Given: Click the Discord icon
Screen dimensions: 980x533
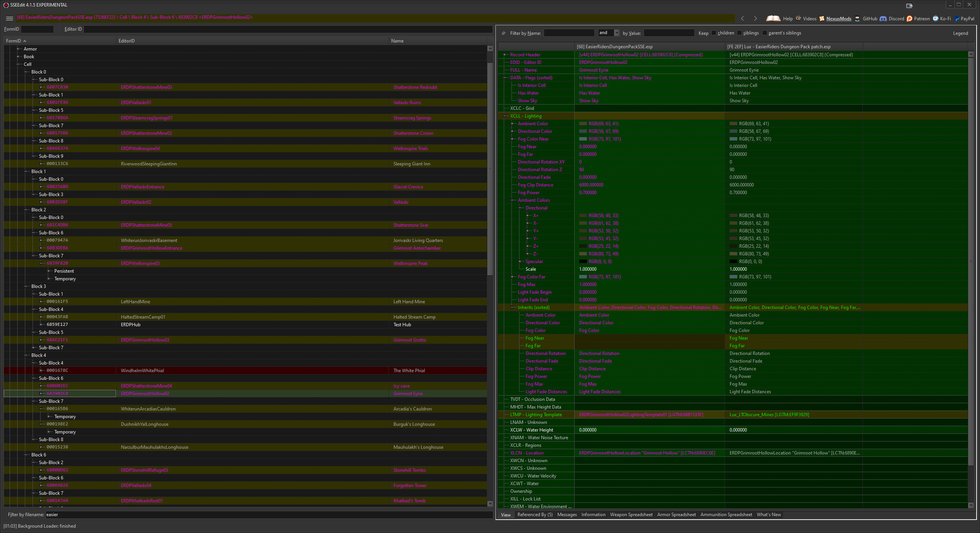Looking at the screenshot, I should (883, 18).
